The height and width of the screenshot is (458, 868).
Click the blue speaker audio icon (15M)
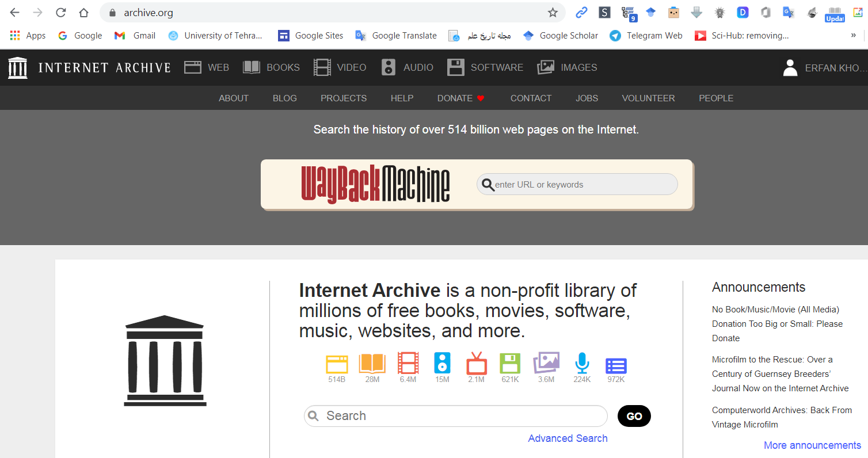(442, 364)
